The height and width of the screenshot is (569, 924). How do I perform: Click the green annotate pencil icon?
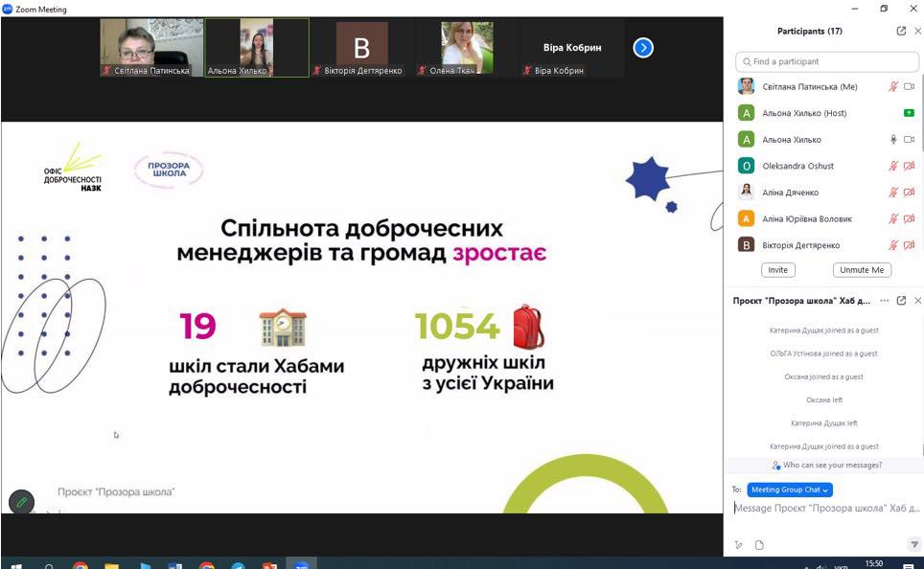(x=21, y=502)
